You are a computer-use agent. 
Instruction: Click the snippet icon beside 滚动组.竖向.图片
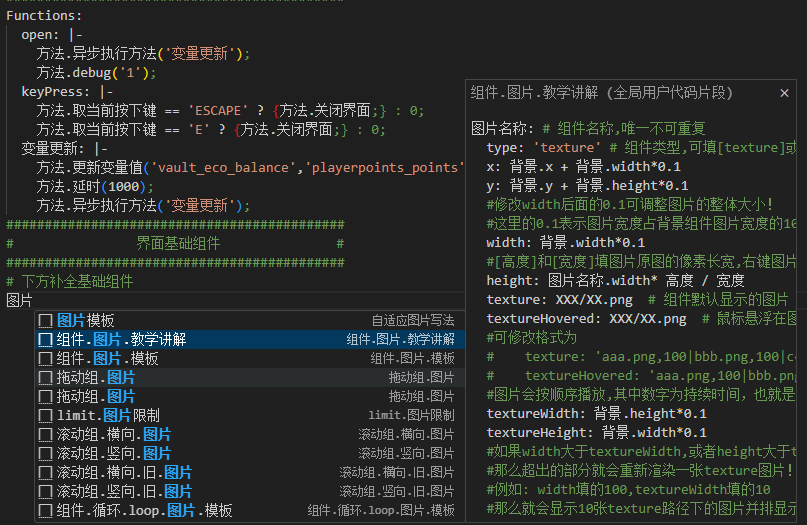45,453
